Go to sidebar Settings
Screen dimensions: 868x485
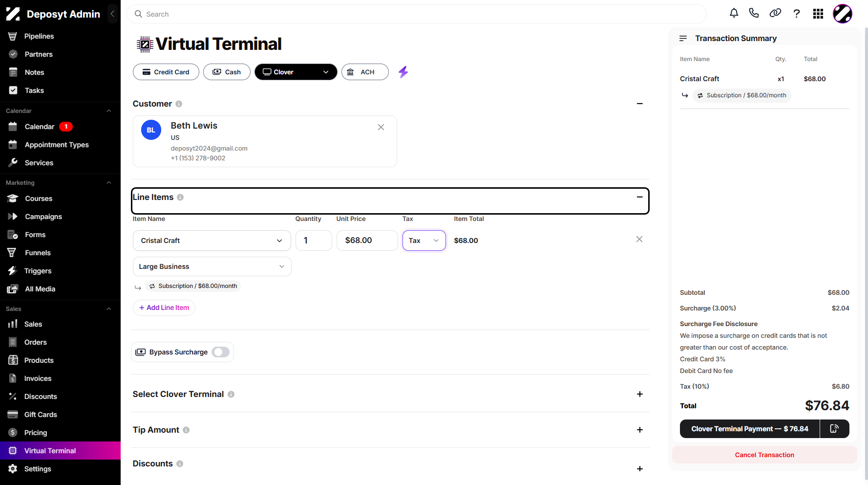click(38, 469)
